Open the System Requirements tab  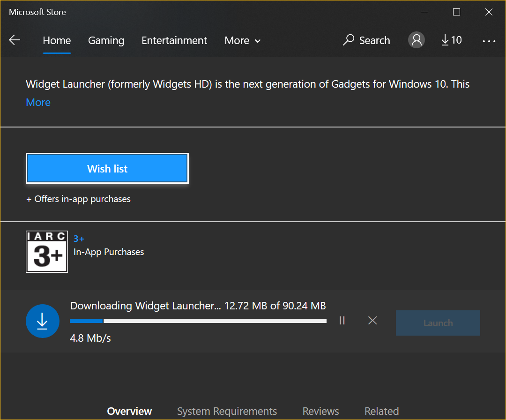(x=227, y=411)
